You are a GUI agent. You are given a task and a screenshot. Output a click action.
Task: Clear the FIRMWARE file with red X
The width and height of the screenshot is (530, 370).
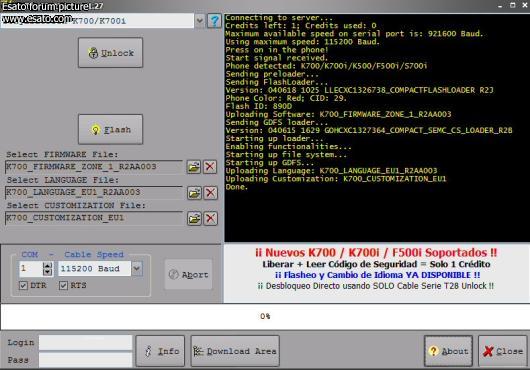click(210, 167)
